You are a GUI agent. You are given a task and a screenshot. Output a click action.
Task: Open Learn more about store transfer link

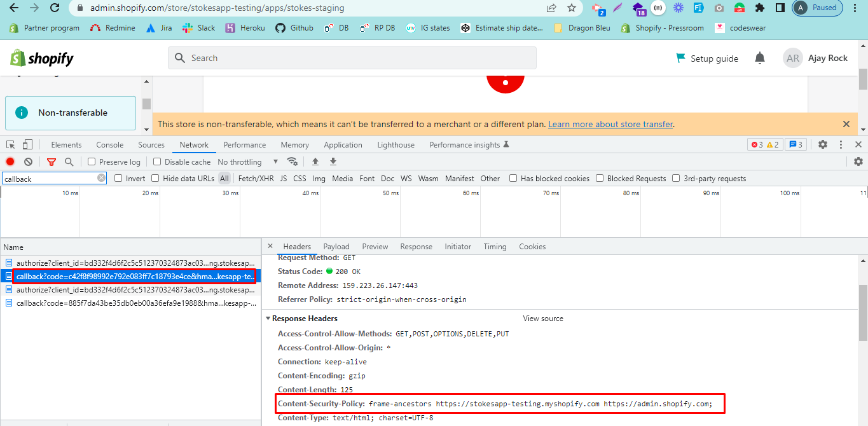click(610, 124)
